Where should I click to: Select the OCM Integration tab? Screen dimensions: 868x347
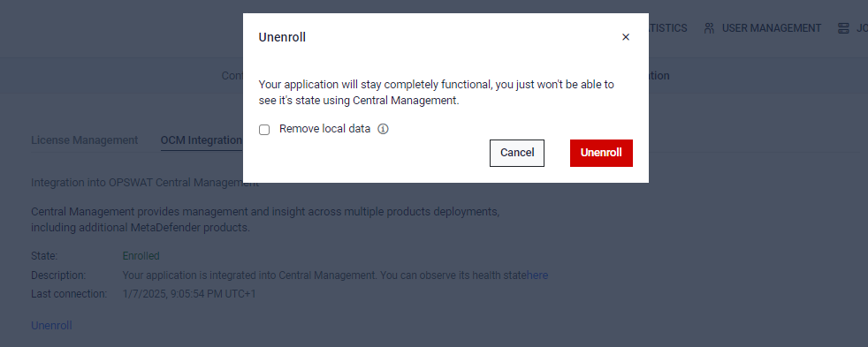coord(202,140)
